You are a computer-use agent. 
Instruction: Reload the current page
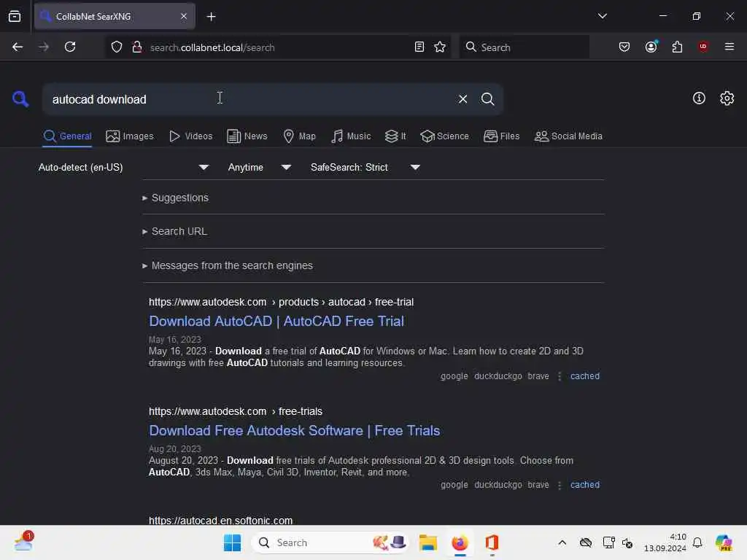pyautogui.click(x=70, y=47)
